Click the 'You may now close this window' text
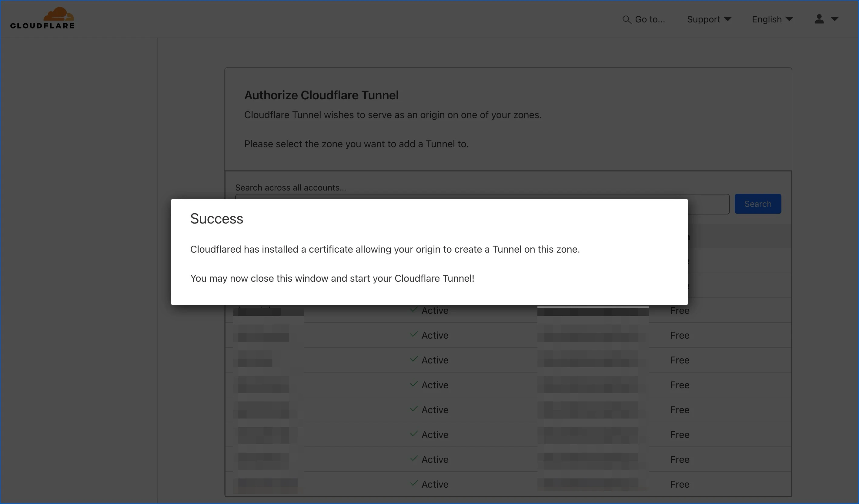 pos(332,278)
